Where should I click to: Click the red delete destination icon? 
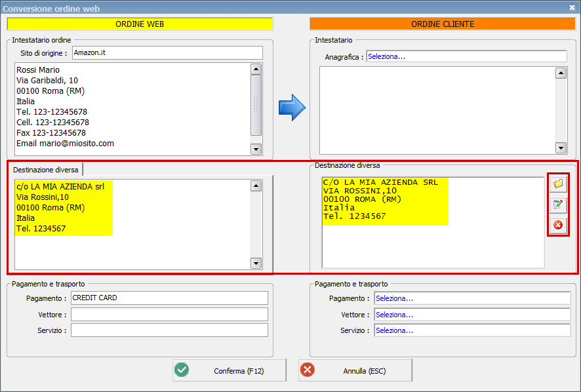[558, 225]
